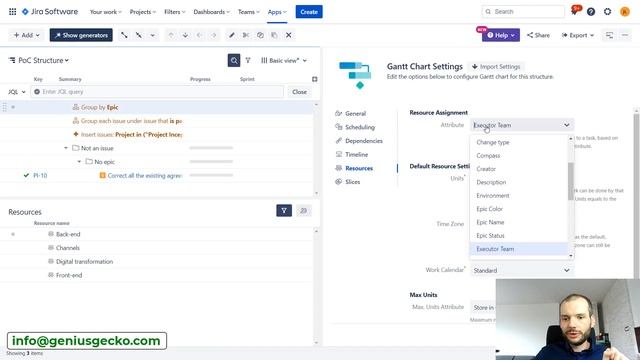
Task: Click the resources grouping button beside filter
Action: tap(303, 211)
